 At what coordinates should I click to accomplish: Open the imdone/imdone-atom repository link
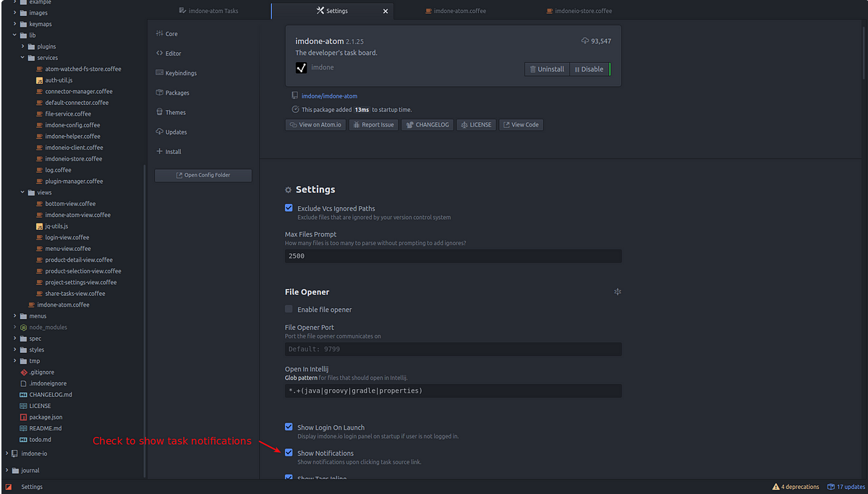point(329,95)
